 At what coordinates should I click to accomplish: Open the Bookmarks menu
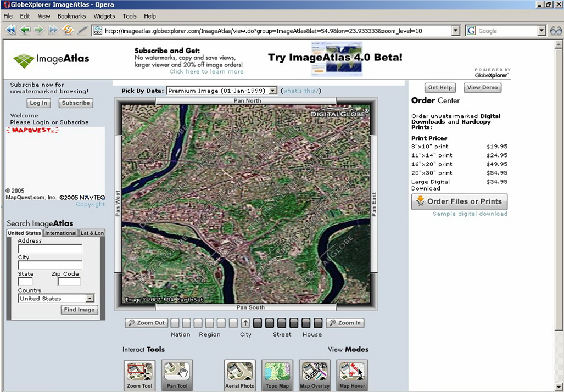click(x=71, y=16)
